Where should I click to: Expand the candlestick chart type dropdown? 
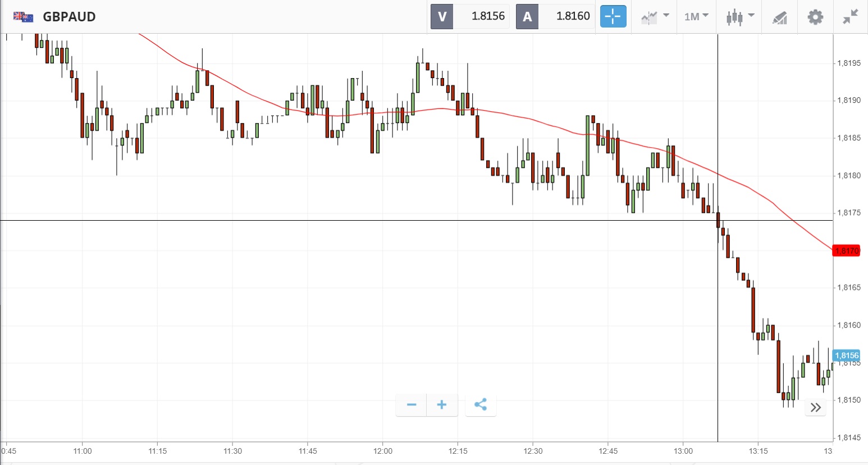(740, 16)
